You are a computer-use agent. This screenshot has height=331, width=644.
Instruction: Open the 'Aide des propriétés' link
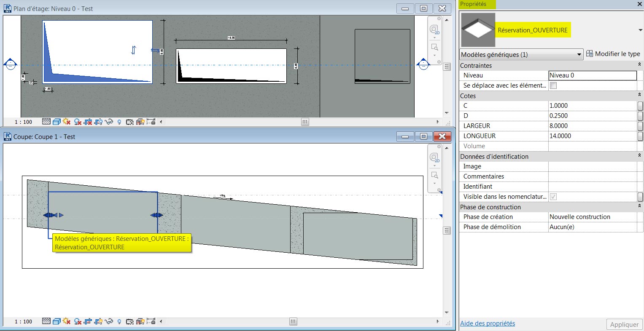[x=487, y=323]
